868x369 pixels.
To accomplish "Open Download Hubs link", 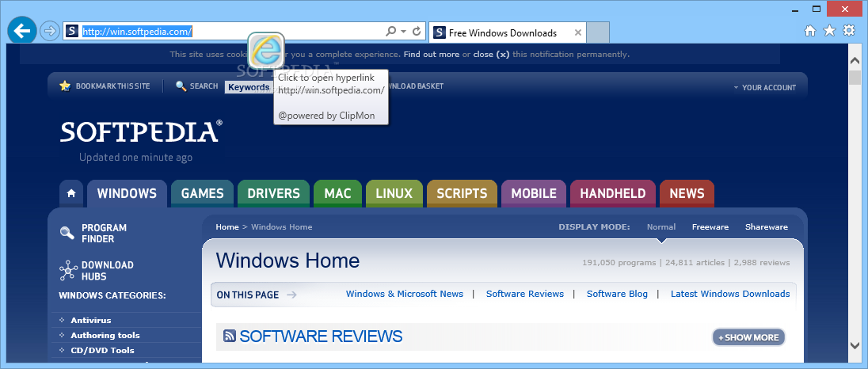I will (108, 271).
